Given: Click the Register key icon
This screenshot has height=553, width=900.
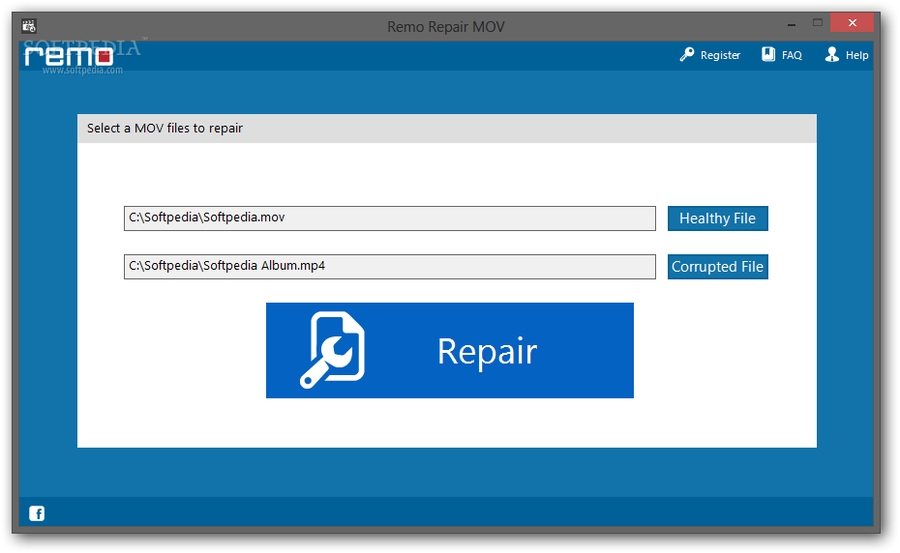Looking at the screenshot, I should (686, 55).
